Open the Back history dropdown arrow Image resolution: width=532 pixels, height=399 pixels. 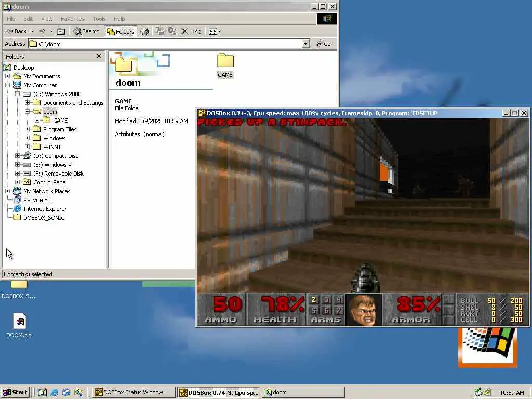(x=32, y=31)
